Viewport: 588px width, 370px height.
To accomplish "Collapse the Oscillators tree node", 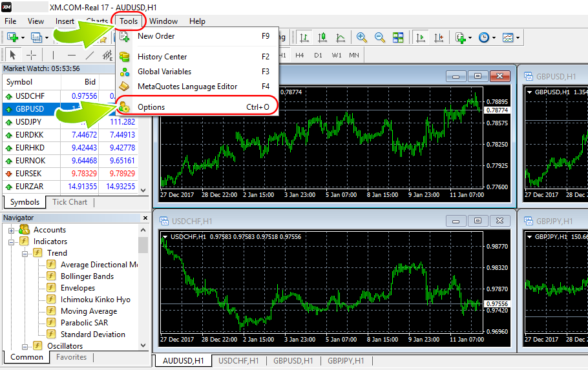I will [x=25, y=346].
